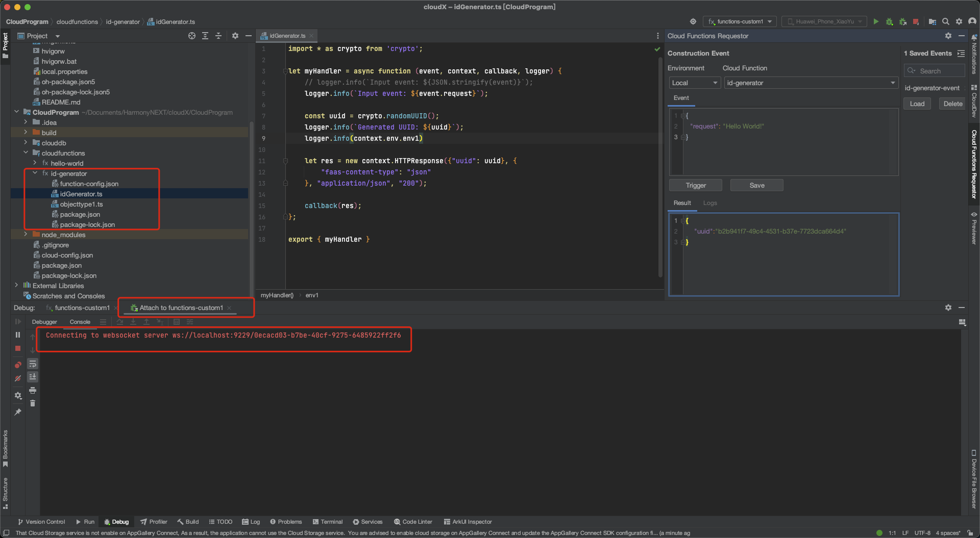Image resolution: width=980 pixels, height=538 pixels.
Task: Click the Saved Events search field
Action: 935,71
